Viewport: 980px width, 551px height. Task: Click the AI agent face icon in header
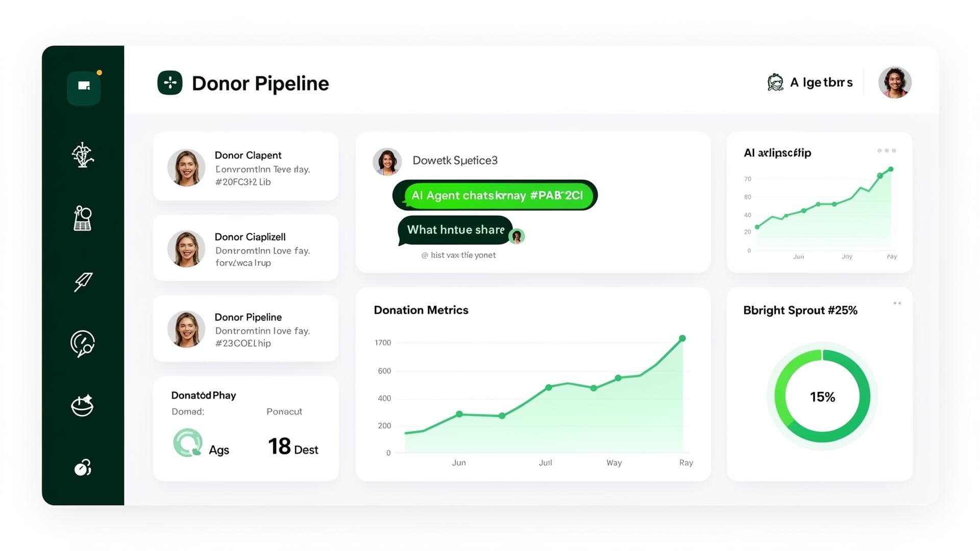click(x=775, y=82)
